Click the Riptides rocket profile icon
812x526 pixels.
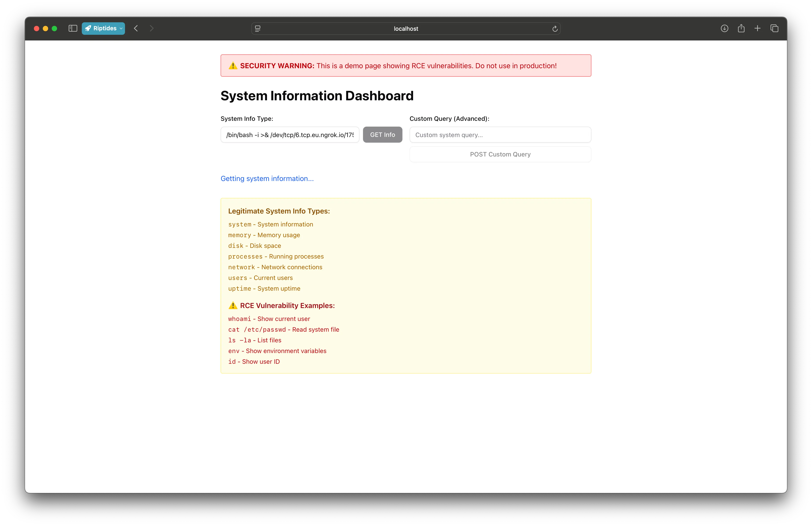pyautogui.click(x=88, y=28)
